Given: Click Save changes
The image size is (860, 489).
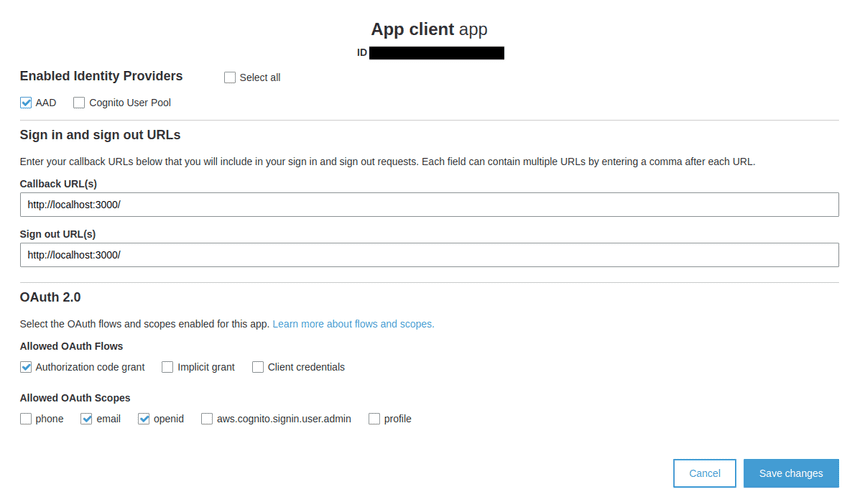Looking at the screenshot, I should coord(791,473).
